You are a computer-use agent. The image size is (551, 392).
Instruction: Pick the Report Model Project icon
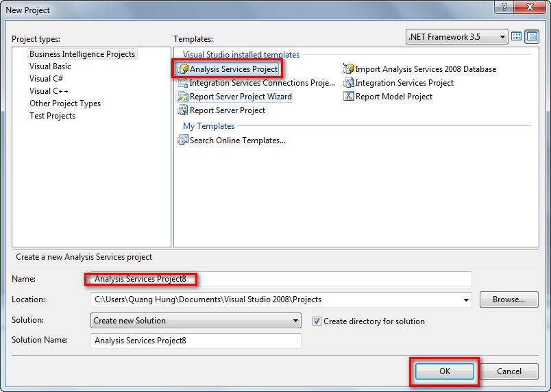coord(348,96)
